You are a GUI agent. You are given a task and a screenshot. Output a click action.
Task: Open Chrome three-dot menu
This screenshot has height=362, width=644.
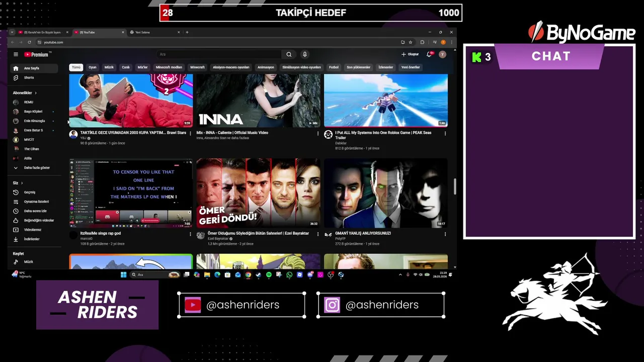point(451,42)
